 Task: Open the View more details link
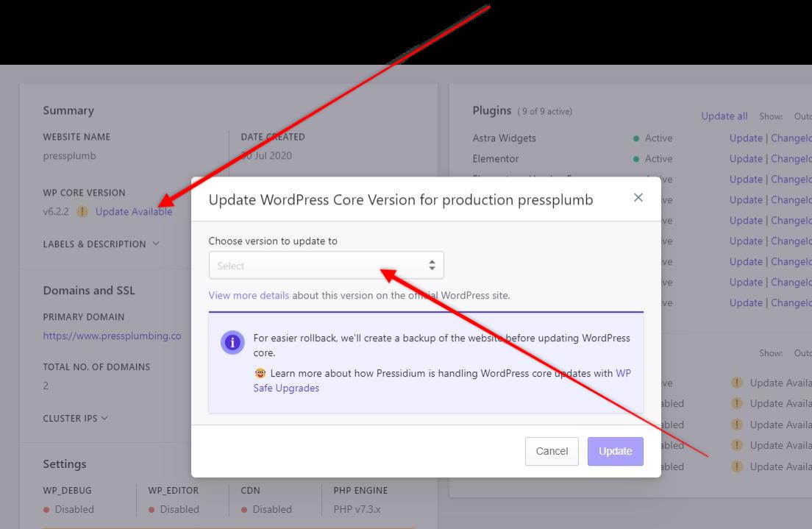click(x=249, y=295)
